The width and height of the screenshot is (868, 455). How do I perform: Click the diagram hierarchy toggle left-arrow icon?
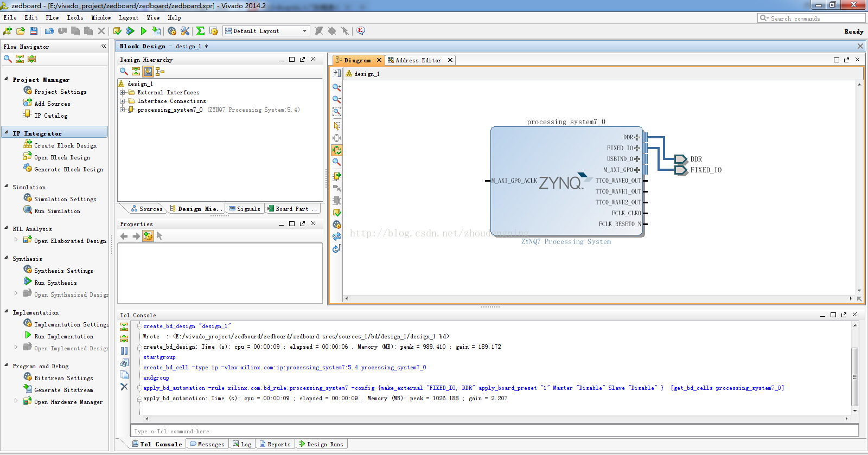point(337,73)
